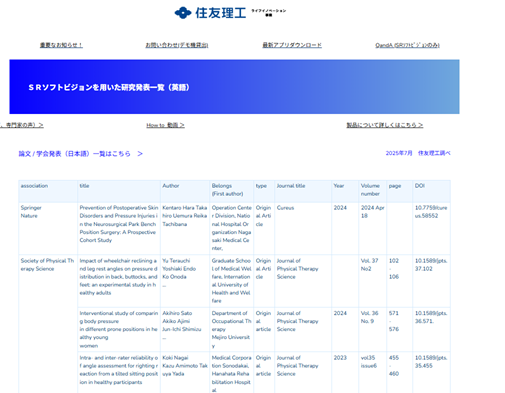Select the page cell '455 - 460'
The height and width of the screenshot is (393, 505).
(x=400, y=372)
